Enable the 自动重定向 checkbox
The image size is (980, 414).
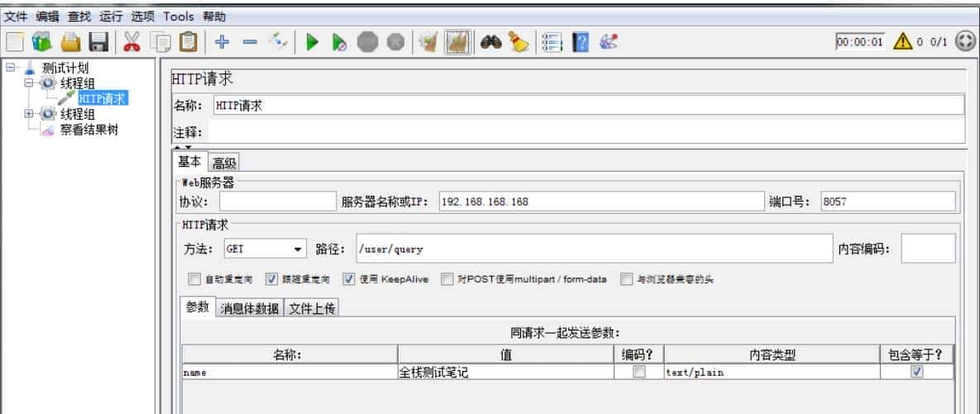click(194, 279)
